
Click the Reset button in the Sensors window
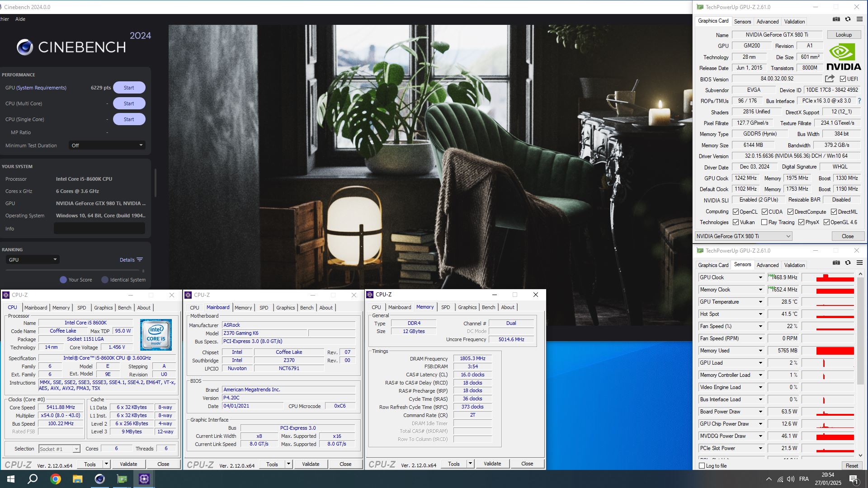pos(852,466)
